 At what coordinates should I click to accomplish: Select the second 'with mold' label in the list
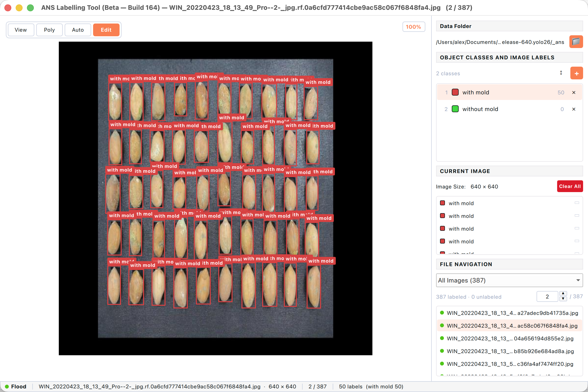coord(509,216)
